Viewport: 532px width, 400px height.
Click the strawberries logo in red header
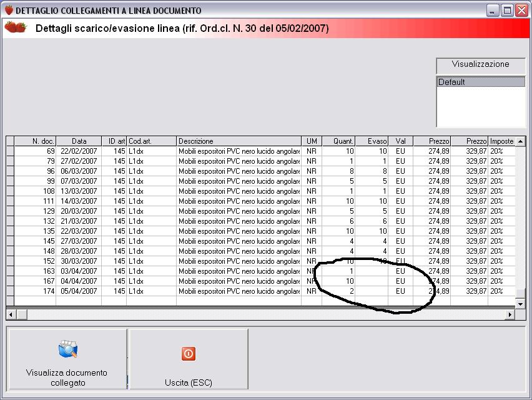[x=15, y=27]
